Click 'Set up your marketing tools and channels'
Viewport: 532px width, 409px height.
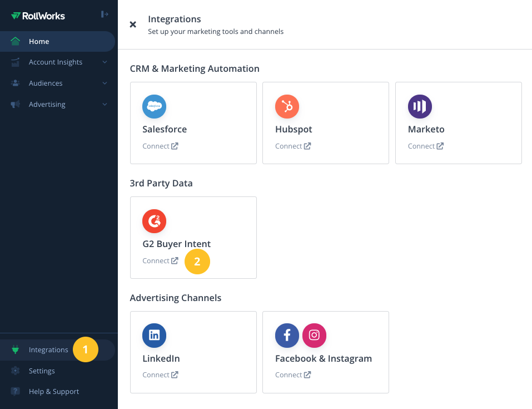[216, 32]
